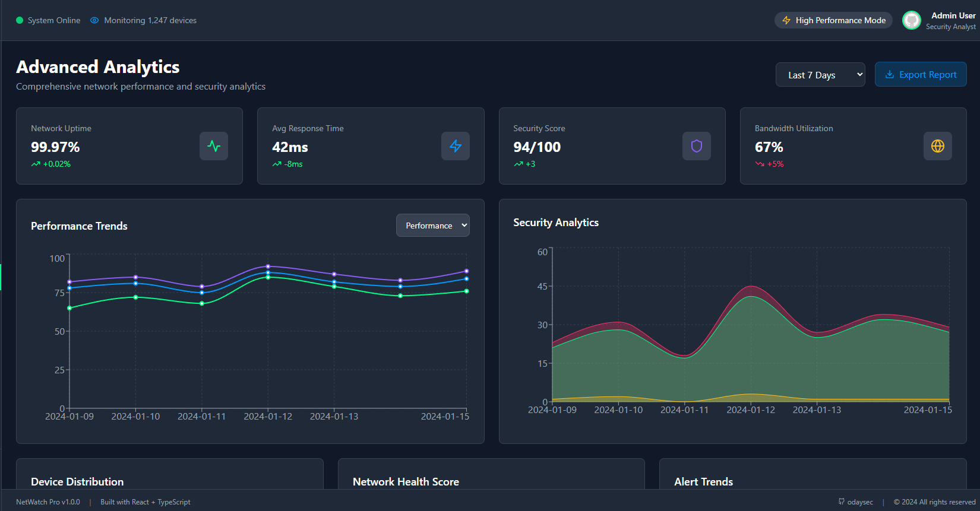This screenshot has width=980, height=511.
Task: Click the GitHub icon beside odaysec
Action: 842,502
